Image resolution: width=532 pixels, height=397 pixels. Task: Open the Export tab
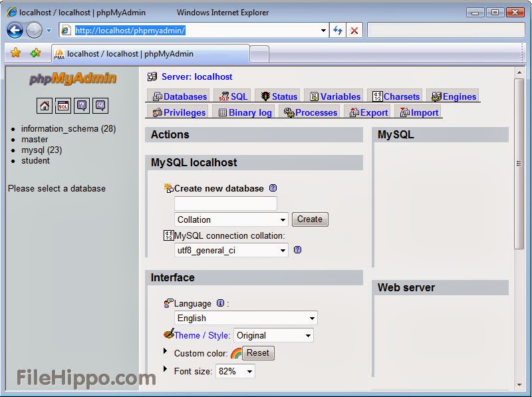tap(368, 112)
